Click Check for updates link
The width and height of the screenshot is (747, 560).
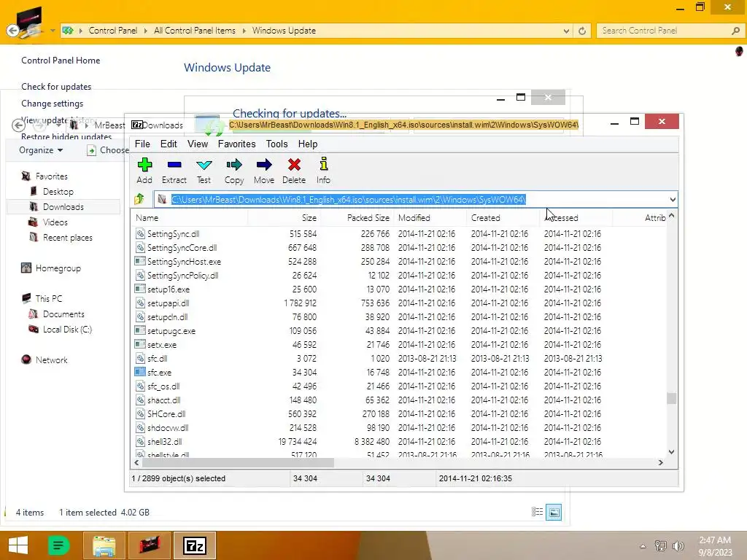[x=56, y=87]
